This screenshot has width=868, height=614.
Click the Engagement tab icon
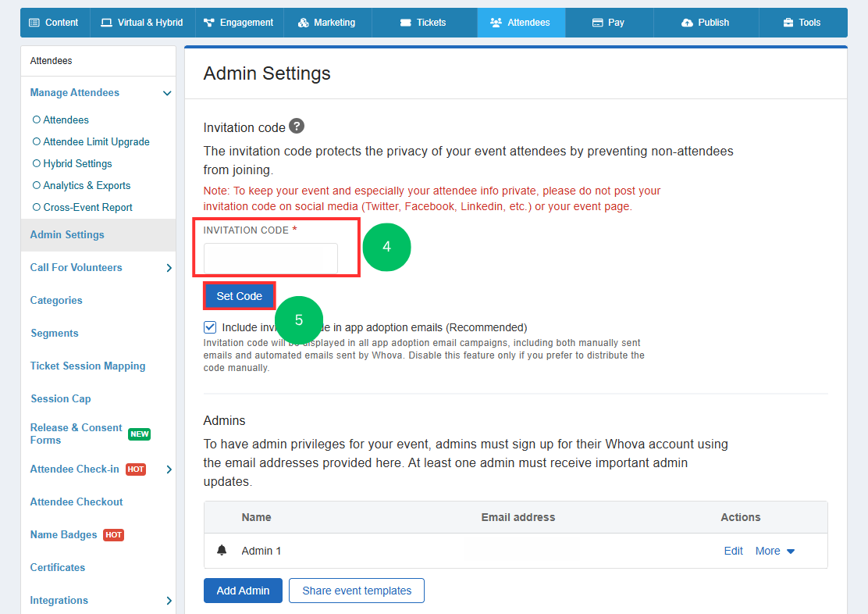[x=208, y=23]
